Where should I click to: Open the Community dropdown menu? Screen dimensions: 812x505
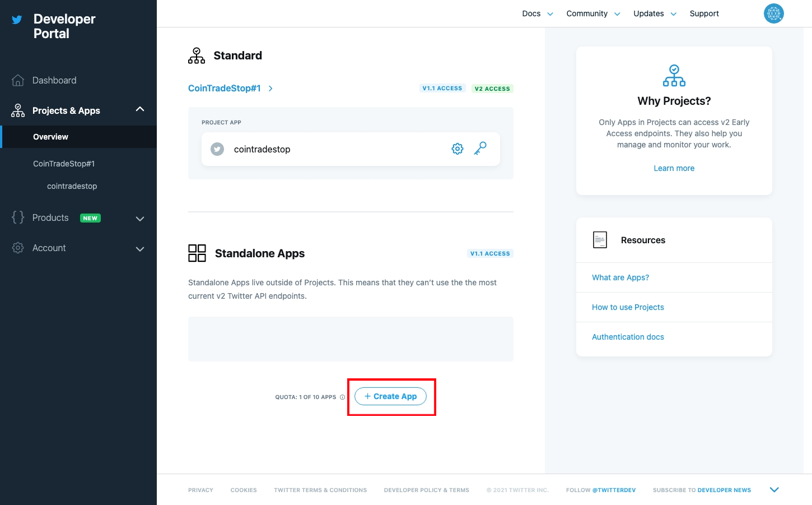tap(593, 13)
